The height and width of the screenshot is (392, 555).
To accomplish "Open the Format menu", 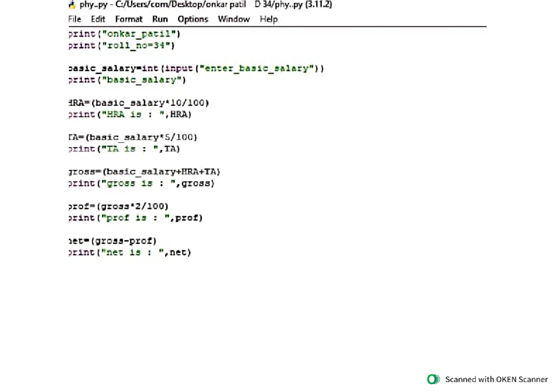I will click(x=129, y=19).
